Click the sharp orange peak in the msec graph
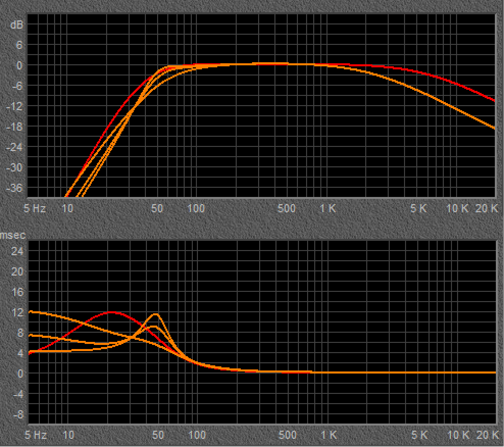The width and height of the screenshot is (504, 447). click(x=156, y=314)
